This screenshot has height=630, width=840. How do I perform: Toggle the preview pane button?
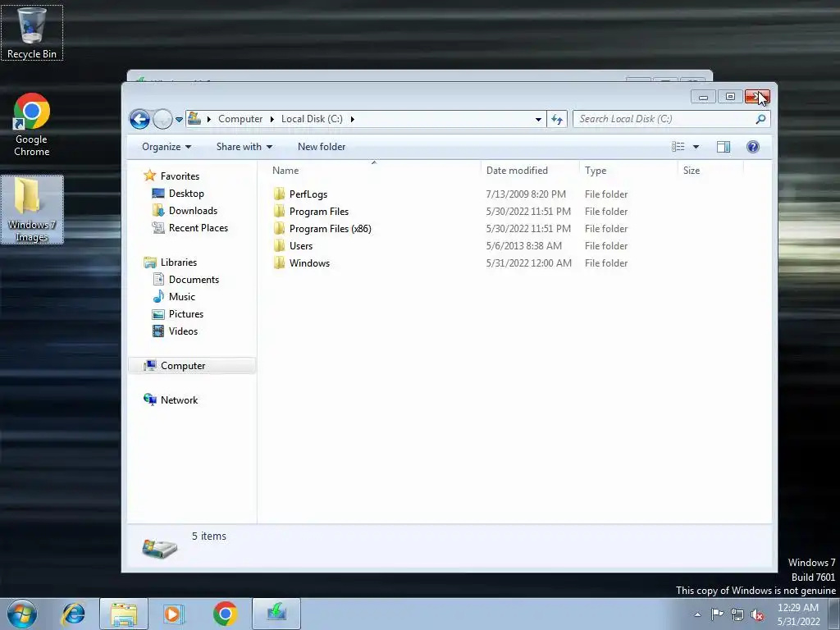(x=724, y=147)
